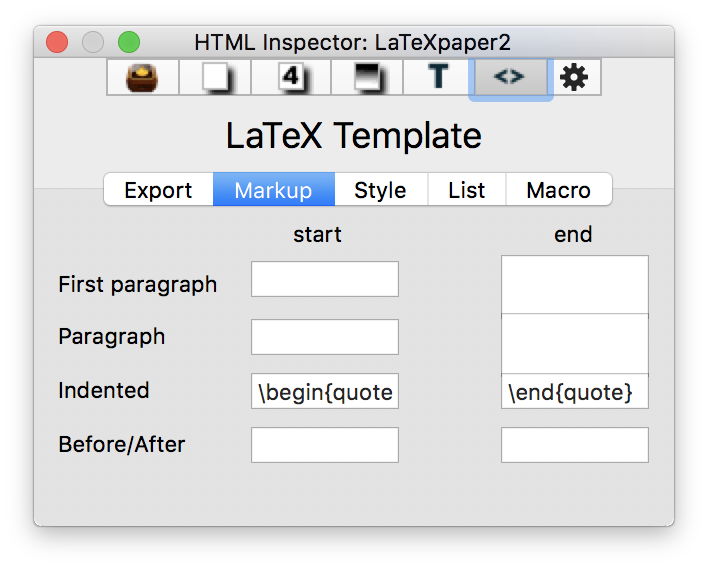708x568 pixels.
Task: Click the Paragraph start input field
Action: pos(324,337)
